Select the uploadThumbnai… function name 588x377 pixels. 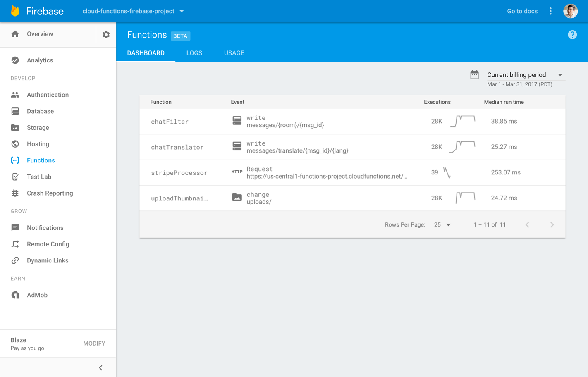tap(179, 198)
